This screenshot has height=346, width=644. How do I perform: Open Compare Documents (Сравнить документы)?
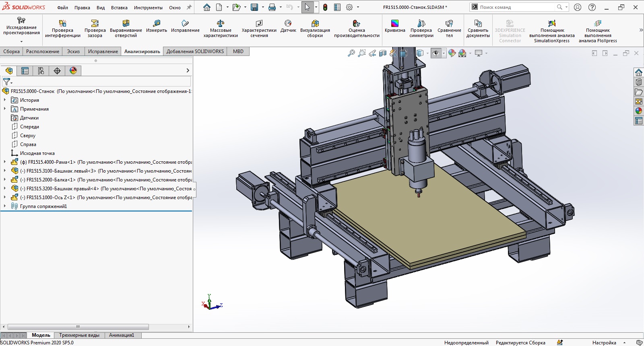[x=478, y=28]
